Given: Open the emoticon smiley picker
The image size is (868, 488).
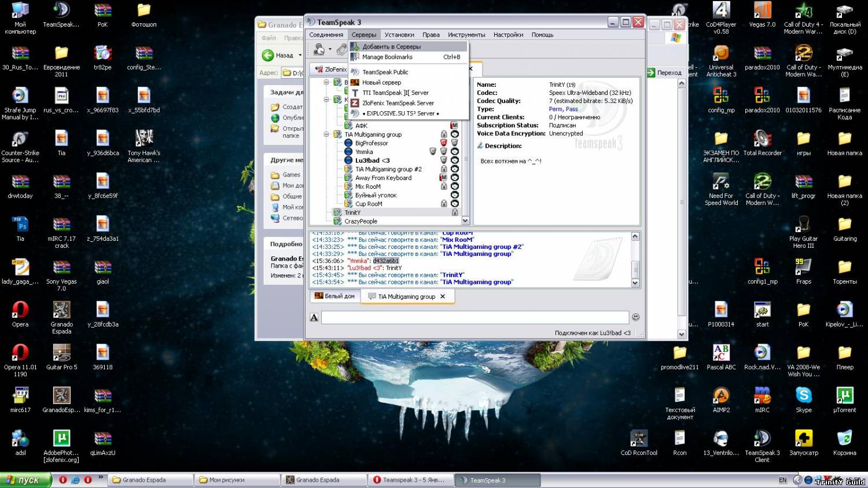Looking at the screenshot, I should (635, 317).
